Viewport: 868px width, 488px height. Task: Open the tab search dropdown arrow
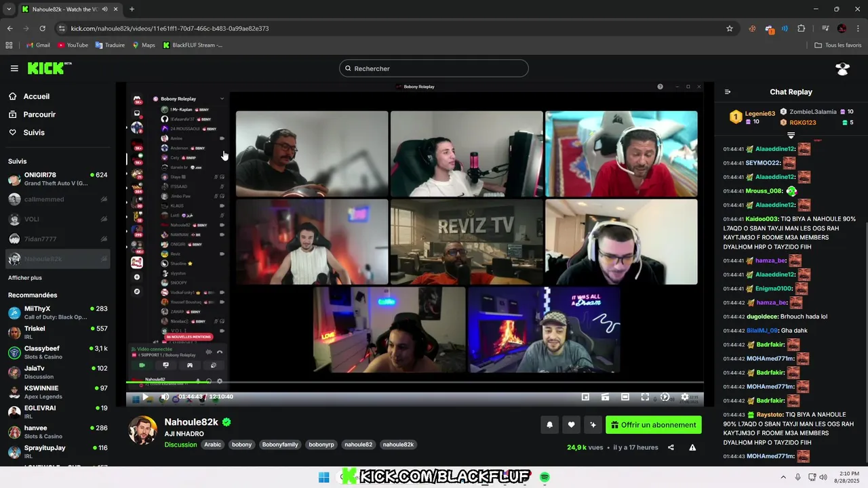pos(9,9)
